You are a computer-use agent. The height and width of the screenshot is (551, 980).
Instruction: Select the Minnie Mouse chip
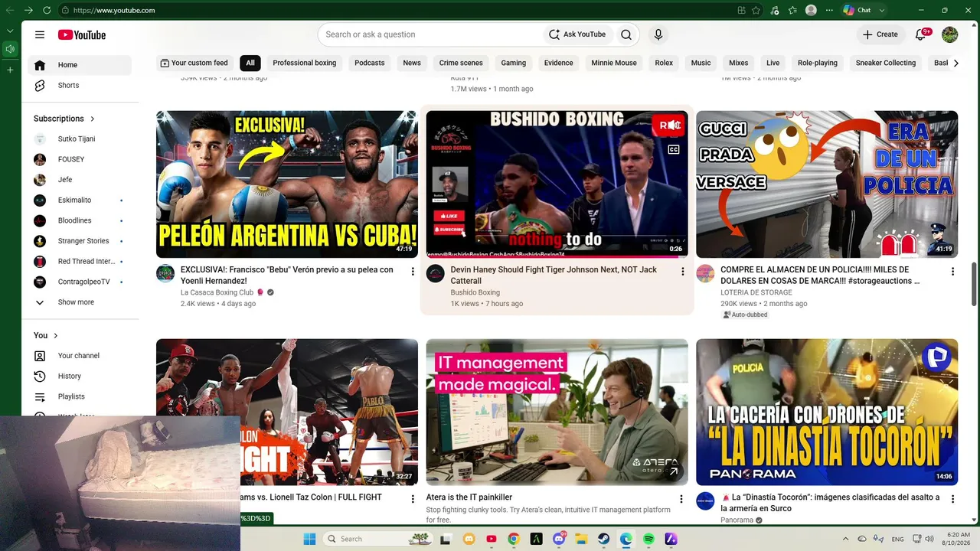tap(614, 63)
